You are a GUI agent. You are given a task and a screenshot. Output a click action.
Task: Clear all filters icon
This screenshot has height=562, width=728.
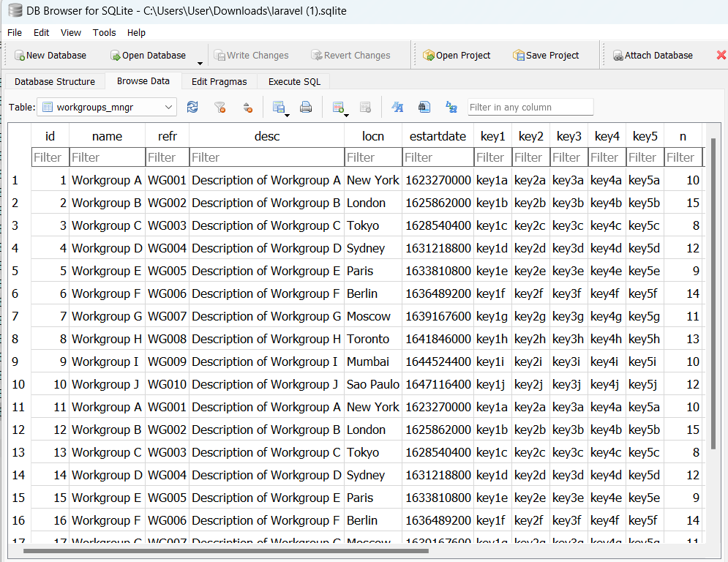pos(219,108)
